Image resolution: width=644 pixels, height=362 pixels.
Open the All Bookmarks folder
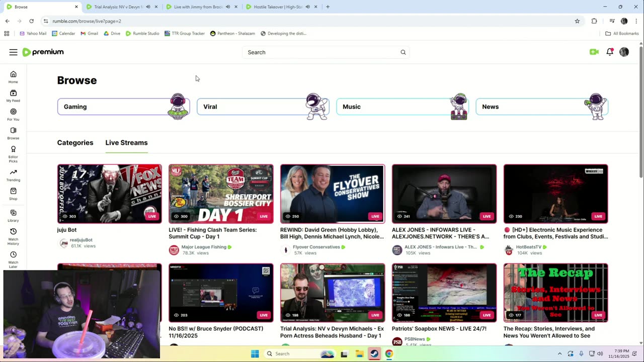point(622,34)
